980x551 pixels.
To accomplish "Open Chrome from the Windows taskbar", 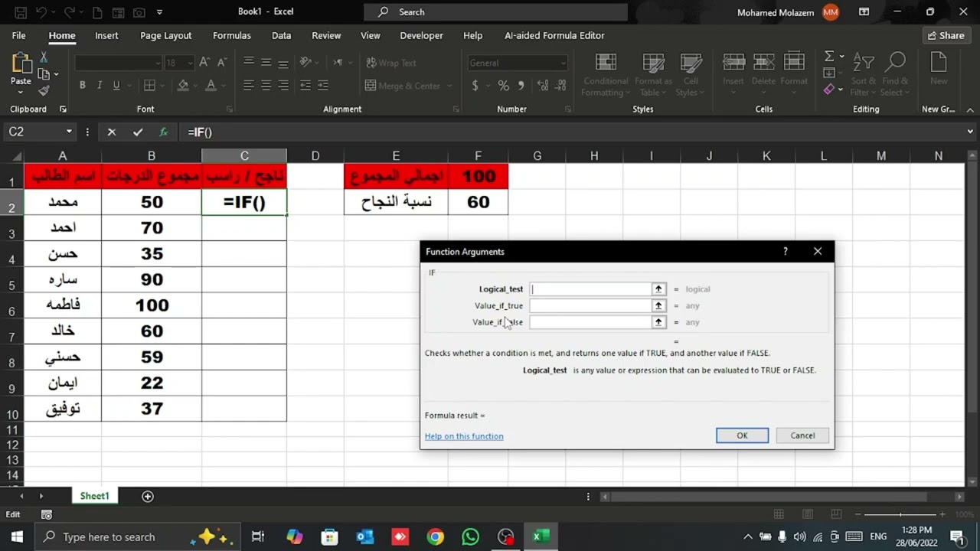I will coord(435,536).
